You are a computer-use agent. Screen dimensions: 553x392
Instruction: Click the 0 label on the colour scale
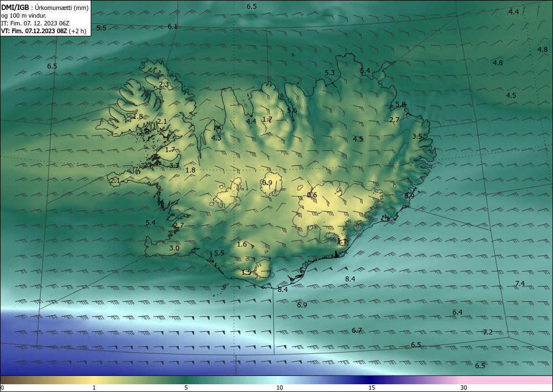click(2, 388)
